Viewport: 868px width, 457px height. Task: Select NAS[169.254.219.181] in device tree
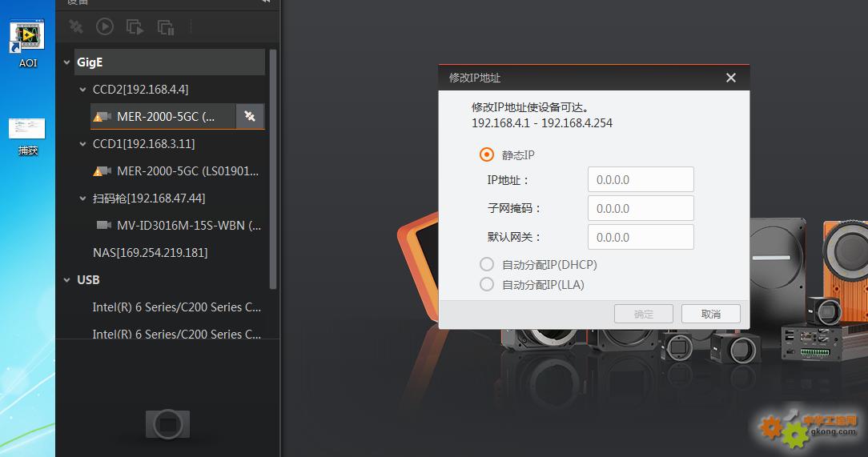tap(150, 253)
